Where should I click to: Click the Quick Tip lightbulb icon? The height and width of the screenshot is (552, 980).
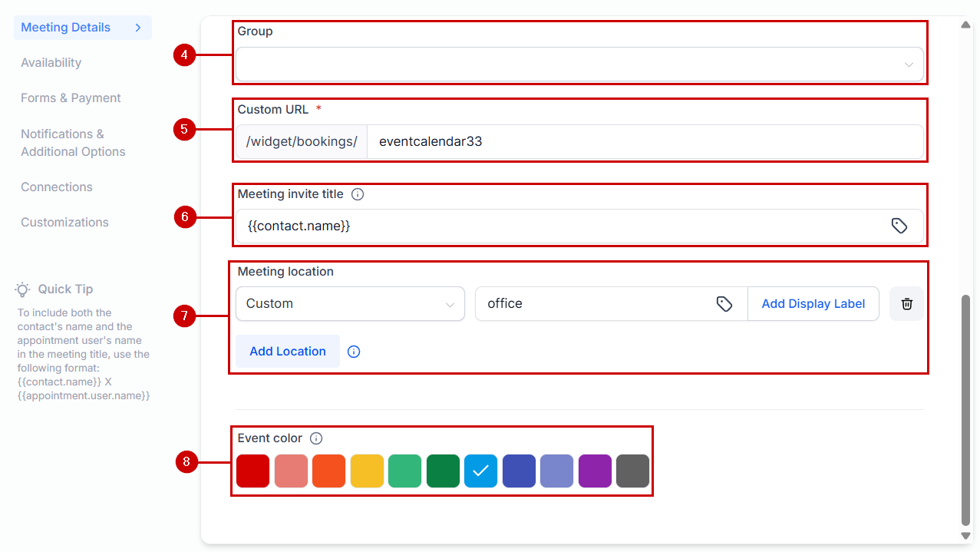(x=23, y=289)
